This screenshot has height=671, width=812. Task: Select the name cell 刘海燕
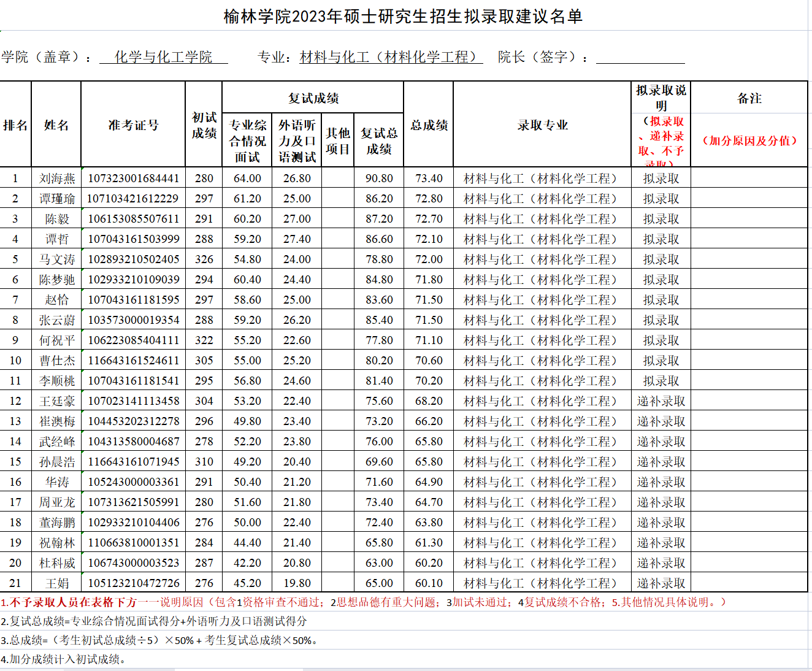point(56,178)
